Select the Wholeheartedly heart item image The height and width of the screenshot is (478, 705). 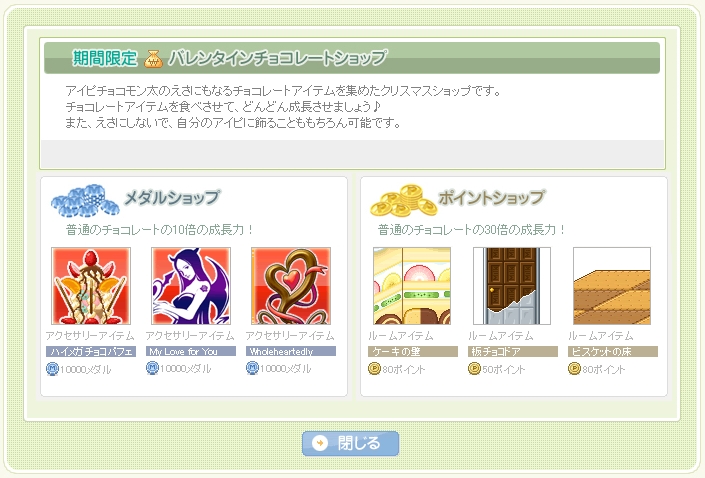tap(291, 286)
